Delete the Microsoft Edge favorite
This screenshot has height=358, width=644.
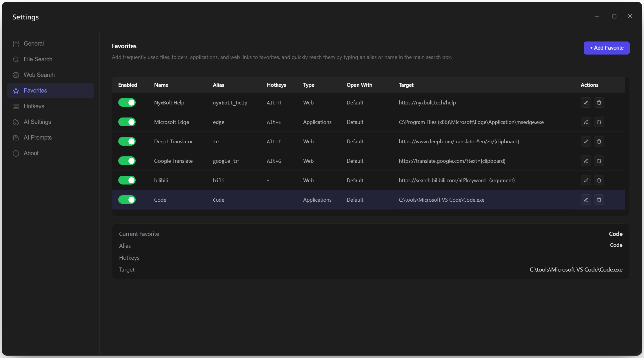tap(599, 122)
